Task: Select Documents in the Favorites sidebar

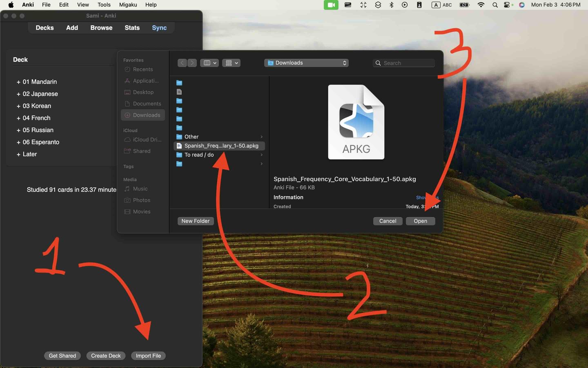Action: pyautogui.click(x=147, y=104)
